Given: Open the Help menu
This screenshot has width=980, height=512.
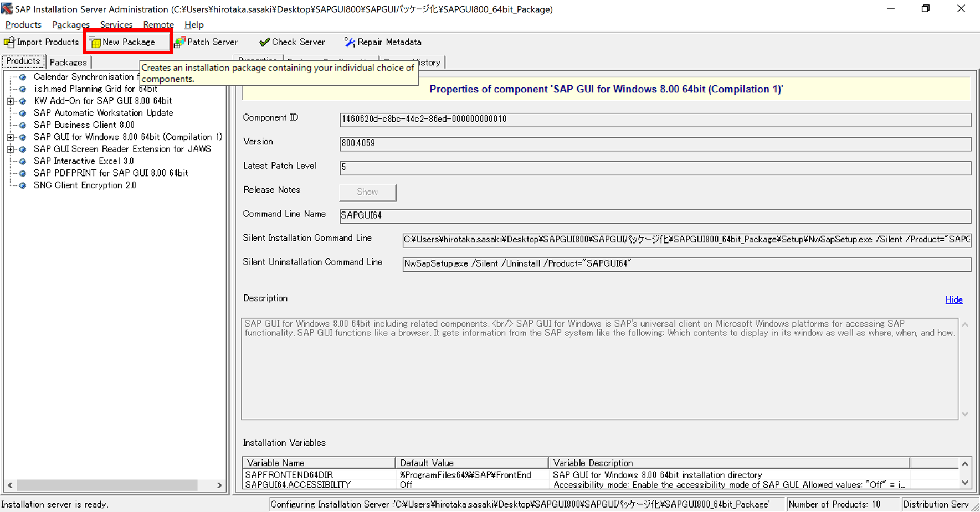Looking at the screenshot, I should 194,25.
